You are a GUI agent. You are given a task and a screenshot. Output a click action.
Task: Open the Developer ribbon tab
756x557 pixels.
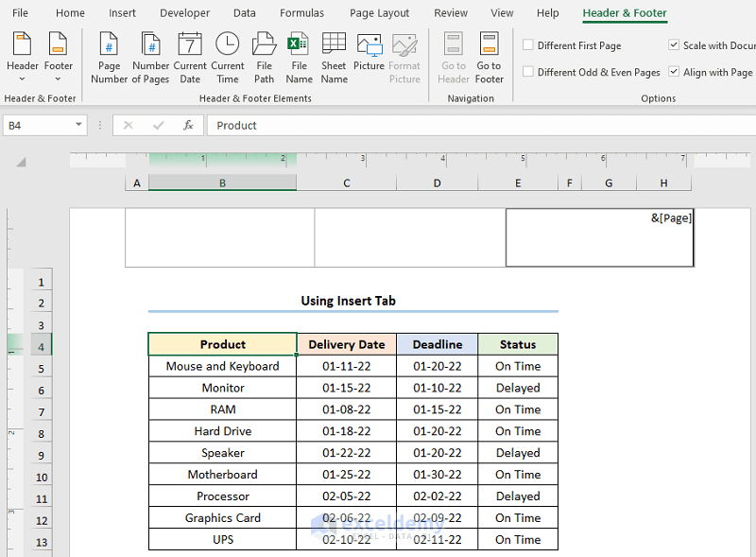coord(184,13)
